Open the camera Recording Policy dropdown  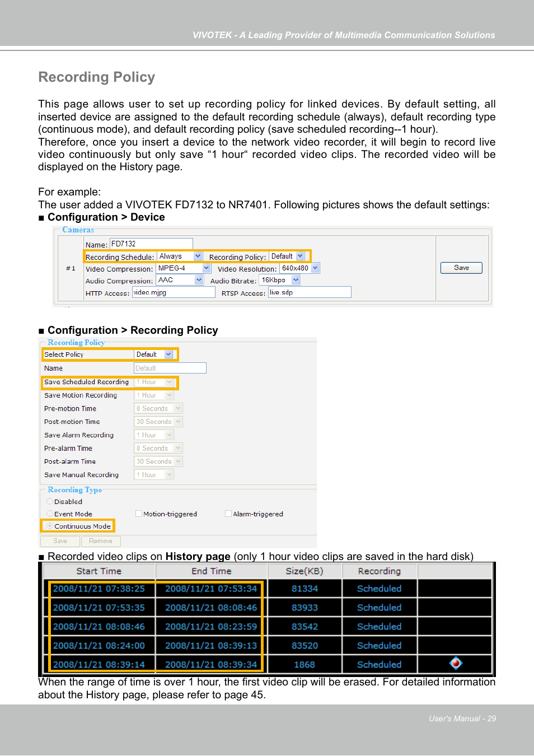[x=287, y=256]
